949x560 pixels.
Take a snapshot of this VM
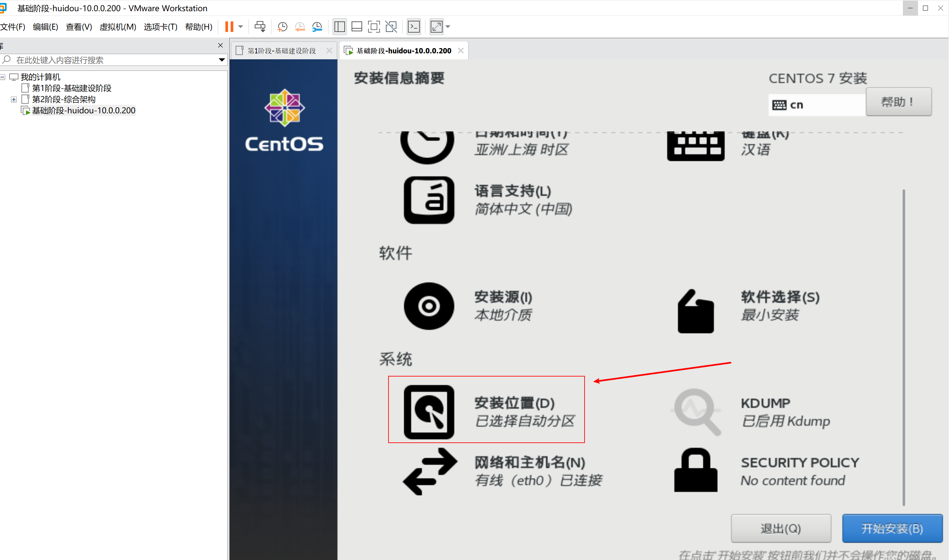pyautogui.click(x=282, y=26)
